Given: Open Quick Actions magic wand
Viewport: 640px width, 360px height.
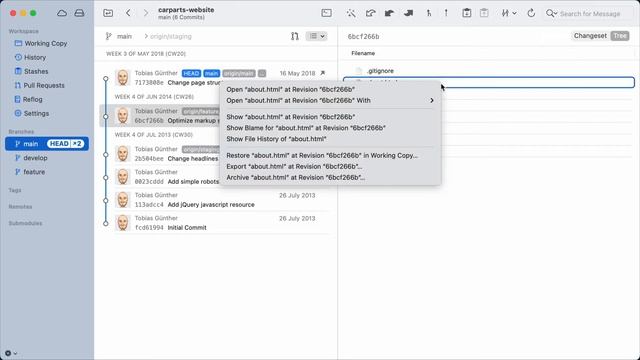Looking at the screenshot, I should pos(351,13).
